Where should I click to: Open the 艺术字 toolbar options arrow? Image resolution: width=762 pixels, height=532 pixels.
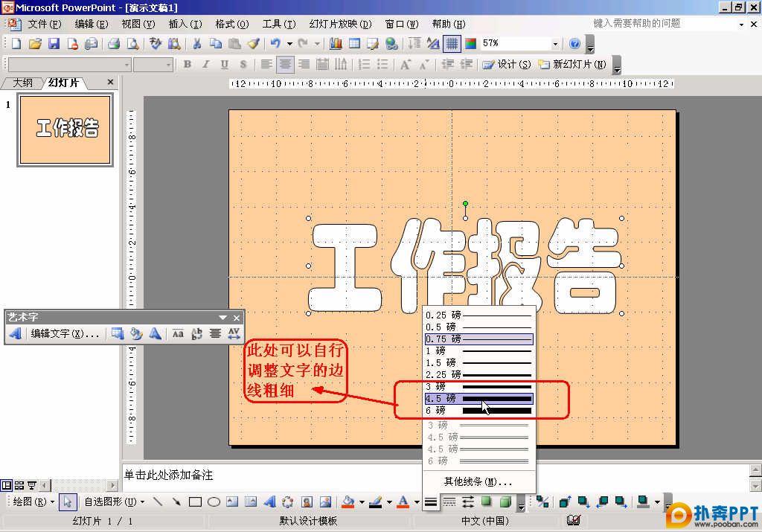222,318
